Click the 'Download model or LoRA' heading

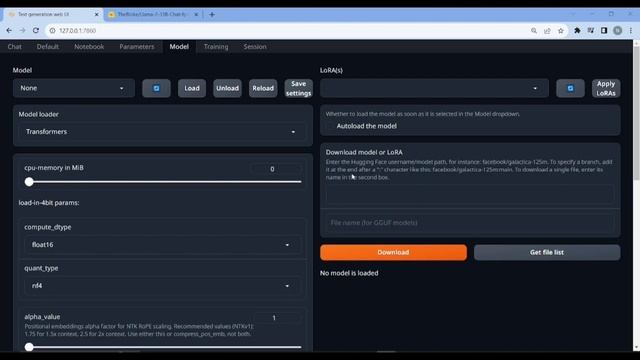point(364,152)
